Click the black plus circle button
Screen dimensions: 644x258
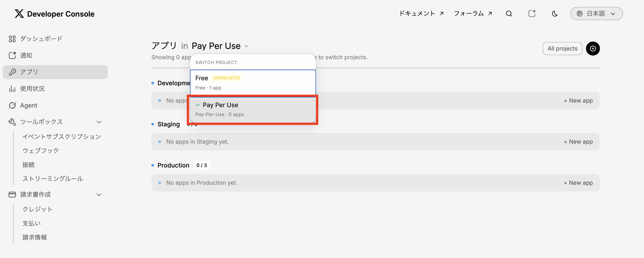tap(593, 48)
